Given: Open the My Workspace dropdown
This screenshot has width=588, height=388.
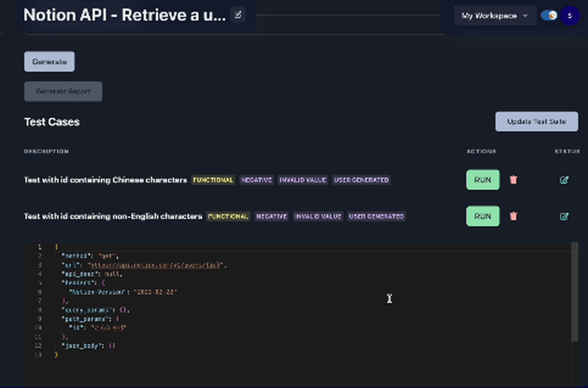Looking at the screenshot, I should (495, 16).
